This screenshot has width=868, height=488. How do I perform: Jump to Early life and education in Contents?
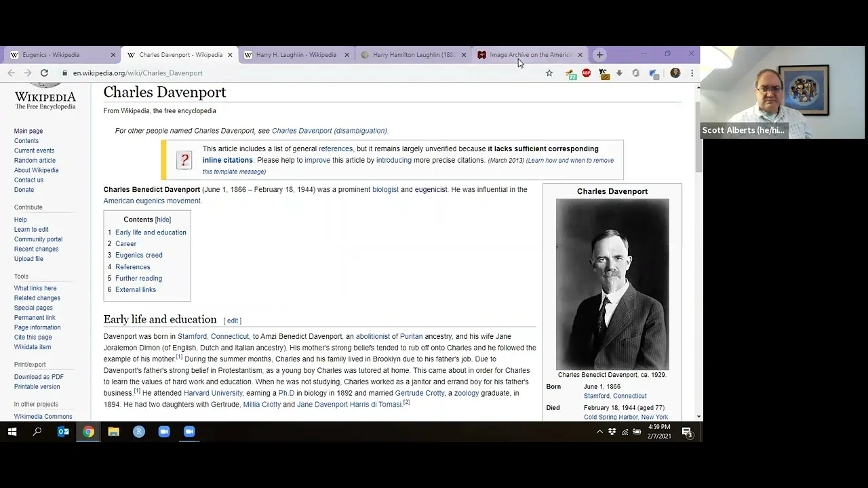tap(151, 232)
